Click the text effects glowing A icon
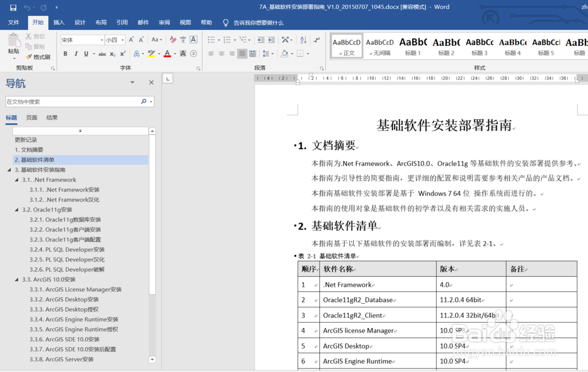Viewport: 588px width, 372px height. pyautogui.click(x=136, y=54)
